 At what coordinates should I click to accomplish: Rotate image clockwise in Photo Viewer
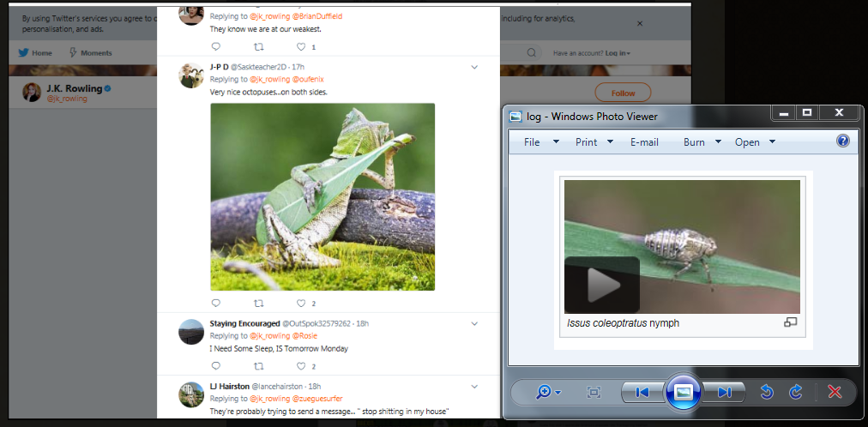[x=795, y=392]
